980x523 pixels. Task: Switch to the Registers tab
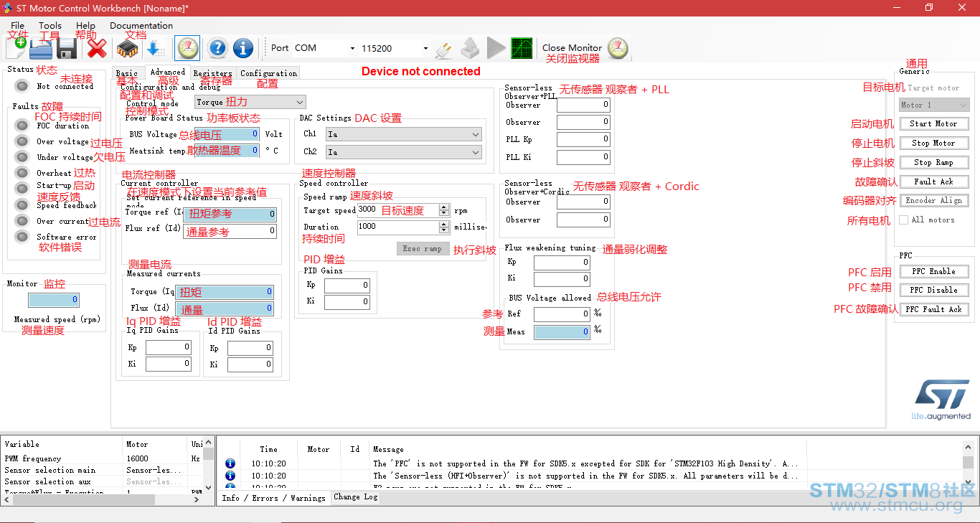[x=212, y=73]
